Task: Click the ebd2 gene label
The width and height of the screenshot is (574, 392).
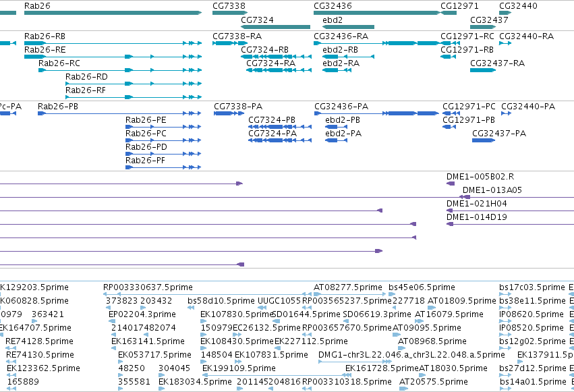Action: tap(333, 20)
